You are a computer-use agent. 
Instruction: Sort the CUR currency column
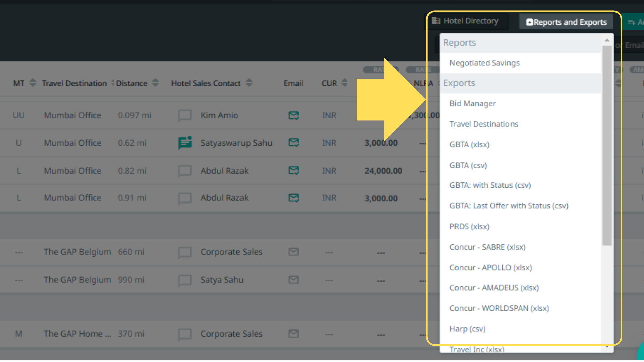344,83
